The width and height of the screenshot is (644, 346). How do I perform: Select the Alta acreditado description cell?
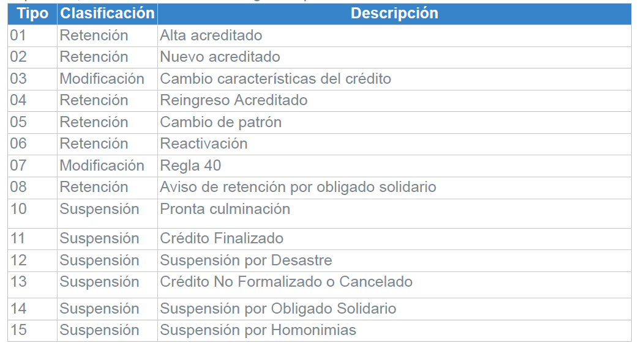coord(394,35)
